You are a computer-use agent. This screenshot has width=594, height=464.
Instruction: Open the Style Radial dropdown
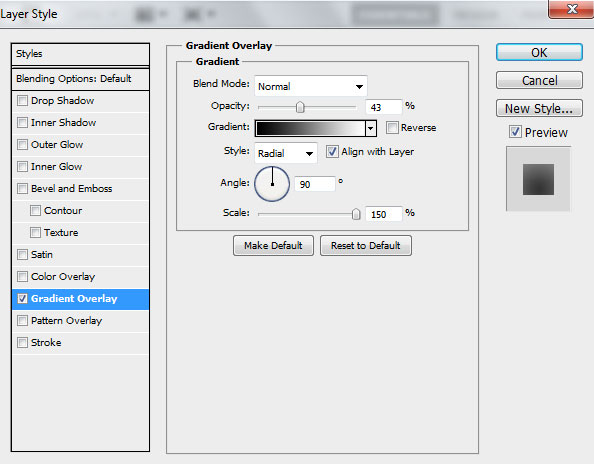pyautogui.click(x=286, y=153)
